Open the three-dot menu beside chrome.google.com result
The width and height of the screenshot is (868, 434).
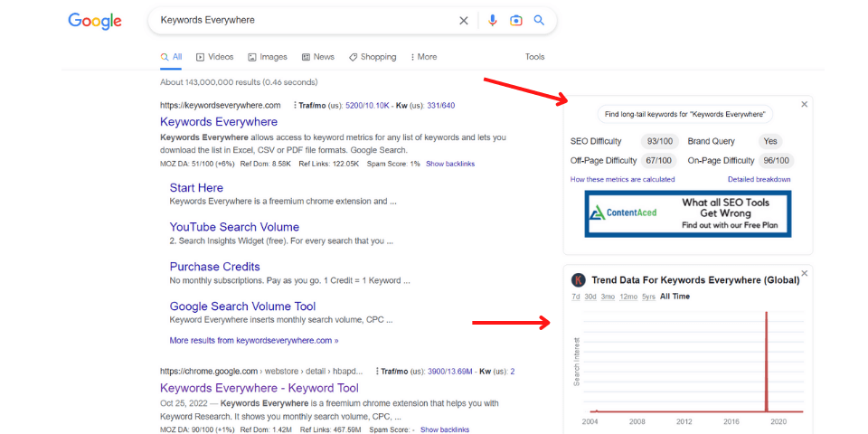pyautogui.click(x=377, y=371)
